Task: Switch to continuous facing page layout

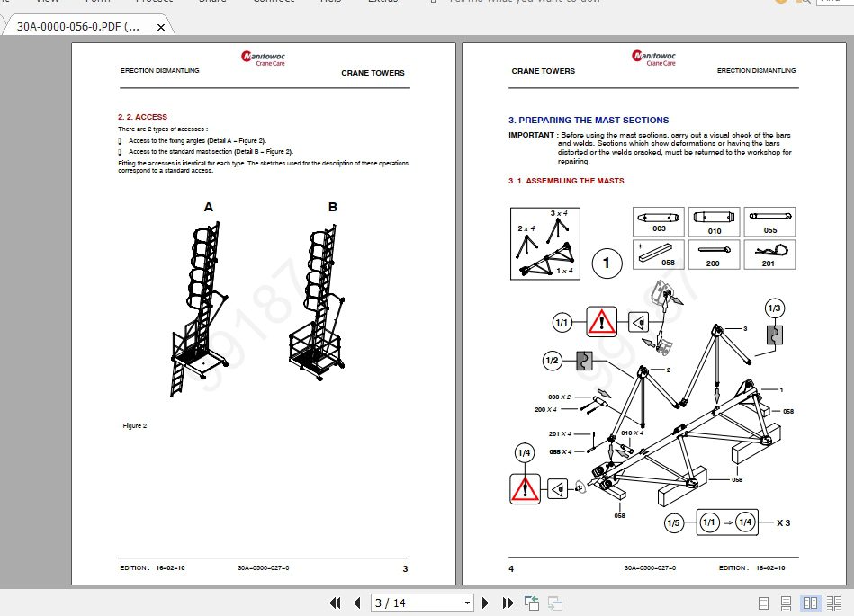Action: 834,603
